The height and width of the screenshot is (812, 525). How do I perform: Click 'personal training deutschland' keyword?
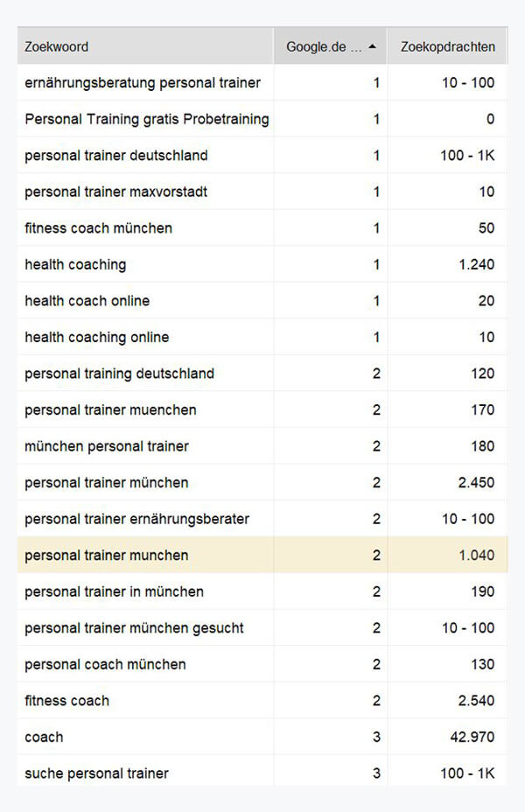[x=119, y=374]
